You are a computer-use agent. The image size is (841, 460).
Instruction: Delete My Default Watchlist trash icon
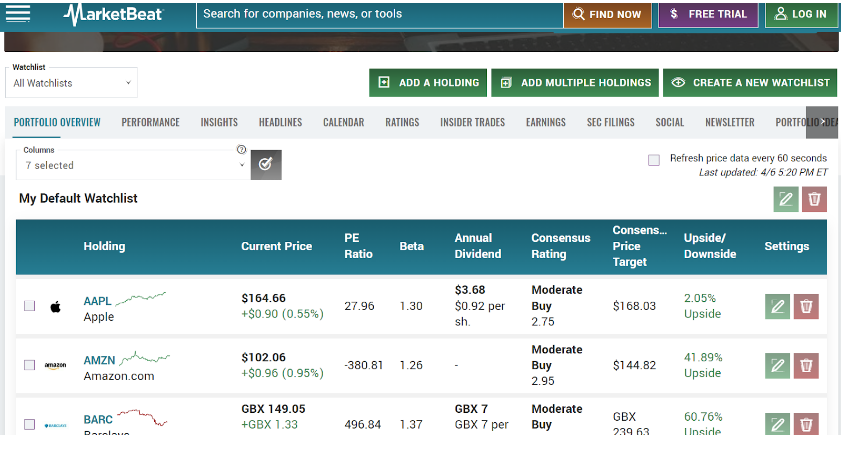pyautogui.click(x=815, y=199)
